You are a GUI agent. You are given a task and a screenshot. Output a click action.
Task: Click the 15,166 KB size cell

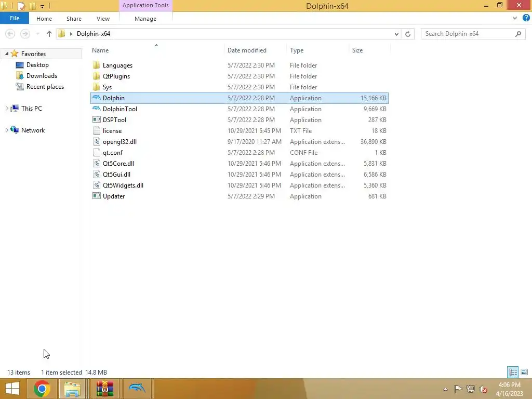point(373,98)
